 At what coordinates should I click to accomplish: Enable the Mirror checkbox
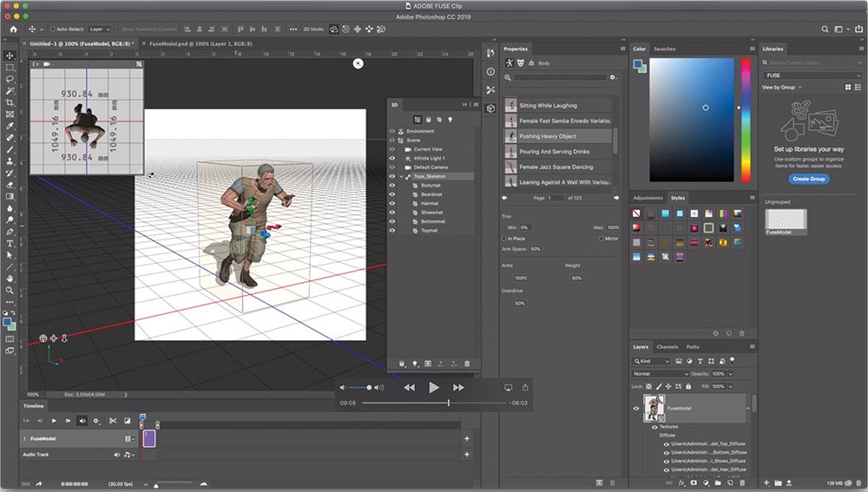click(601, 239)
